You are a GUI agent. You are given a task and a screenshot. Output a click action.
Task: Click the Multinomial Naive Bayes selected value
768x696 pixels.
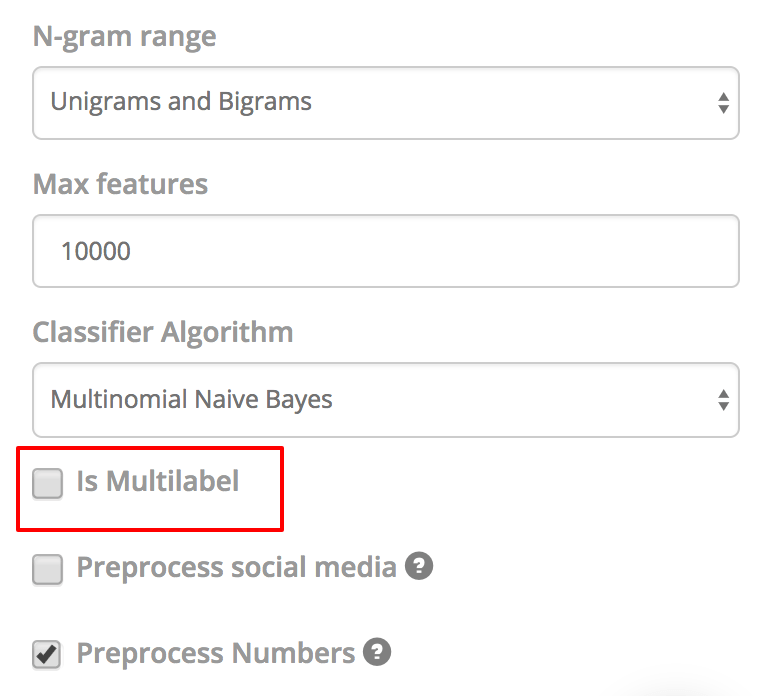coord(191,400)
